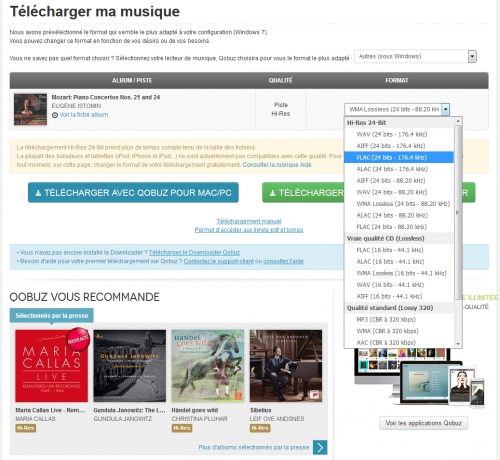The height and width of the screenshot is (460, 500).
Task: Click the Voir la fiche album arrow icon
Action: [x=55, y=115]
